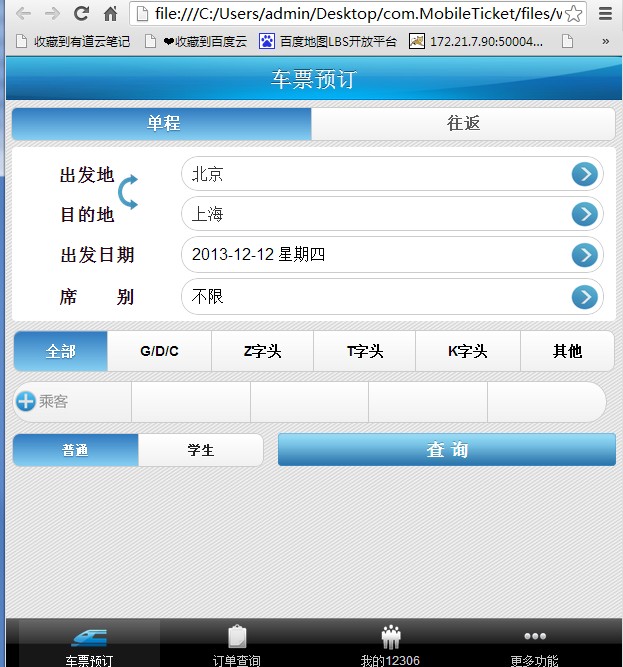Bookmark the page with the star icon
Image resolution: width=623 pixels, height=667 pixels.
pos(574,14)
